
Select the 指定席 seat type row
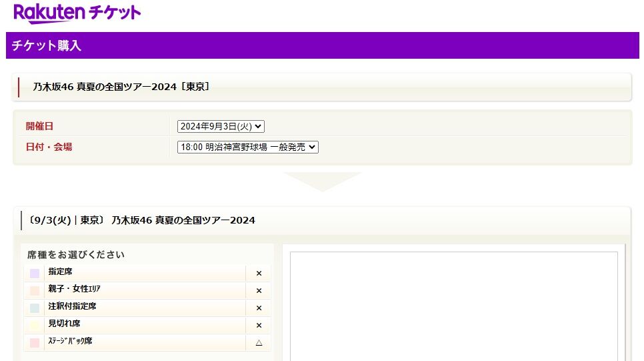coord(147,273)
